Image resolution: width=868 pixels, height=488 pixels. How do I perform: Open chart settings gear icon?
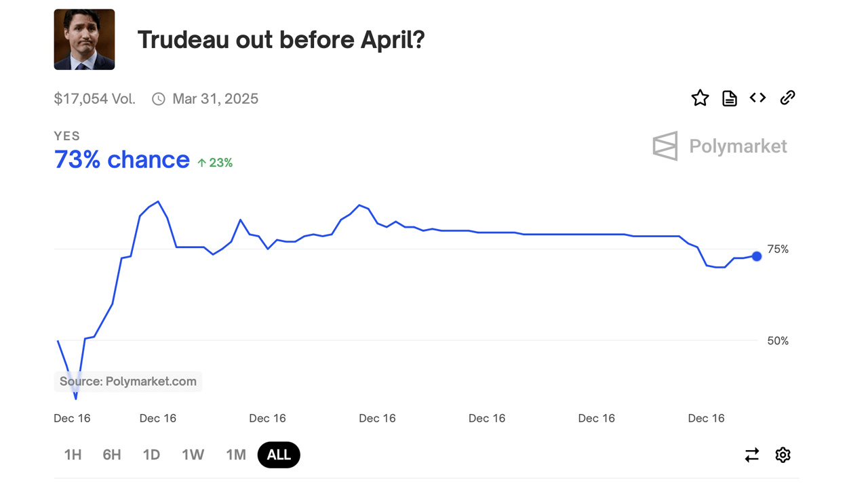[783, 455]
